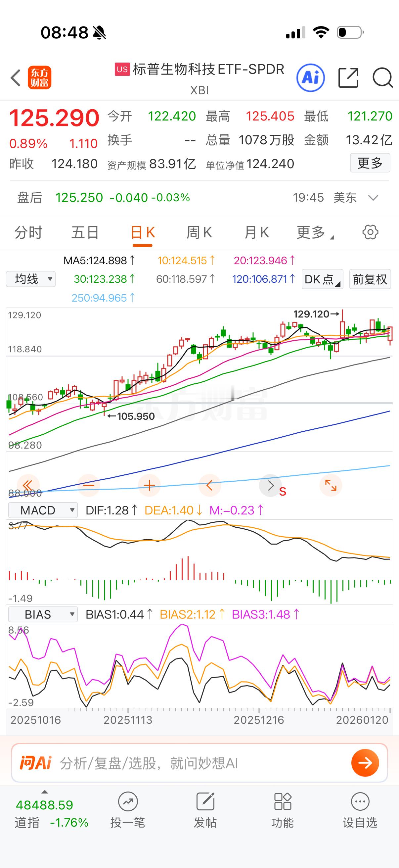Tap the DIF:1.28 reading
399x868 pixels.
pyautogui.click(x=112, y=510)
